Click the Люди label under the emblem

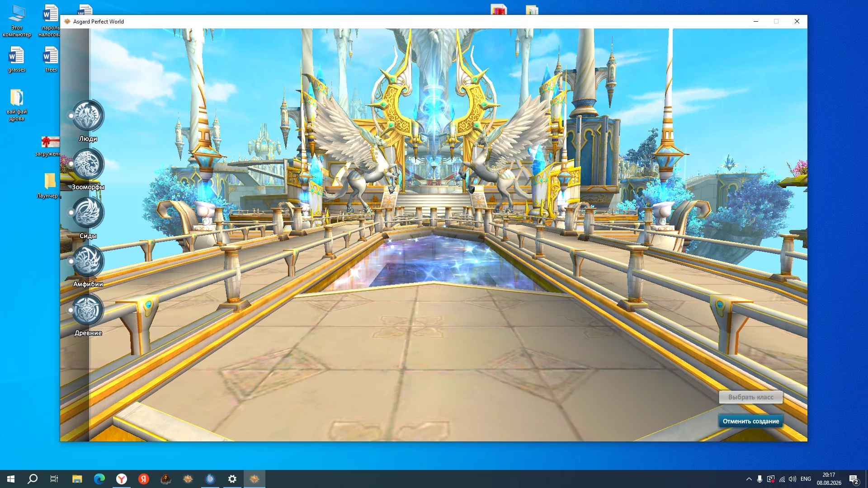point(88,139)
